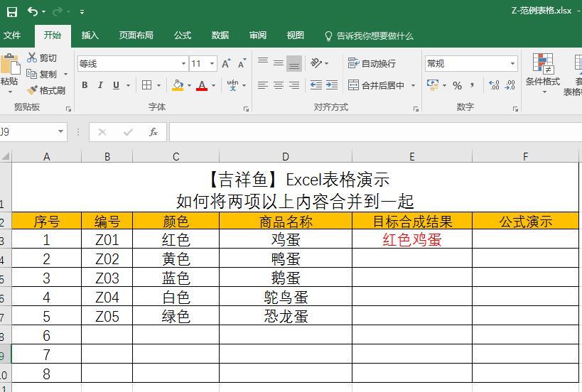The height and width of the screenshot is (392, 582).
Task: Switch to the 视图 tab
Action: pos(295,36)
